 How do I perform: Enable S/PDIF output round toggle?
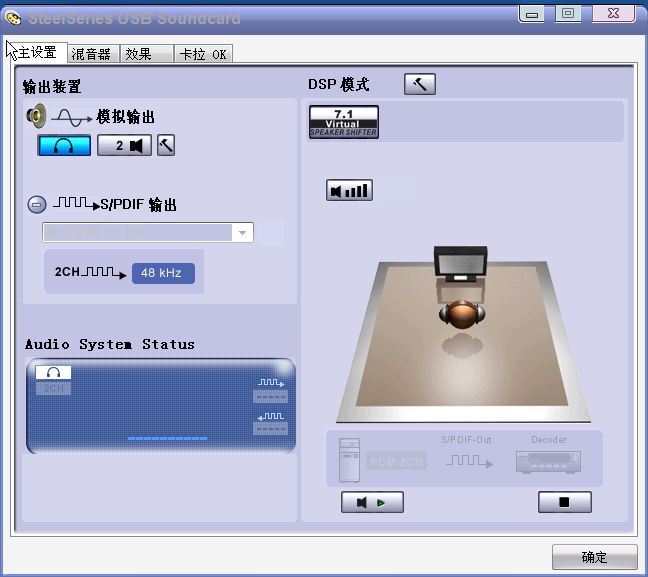(x=36, y=204)
